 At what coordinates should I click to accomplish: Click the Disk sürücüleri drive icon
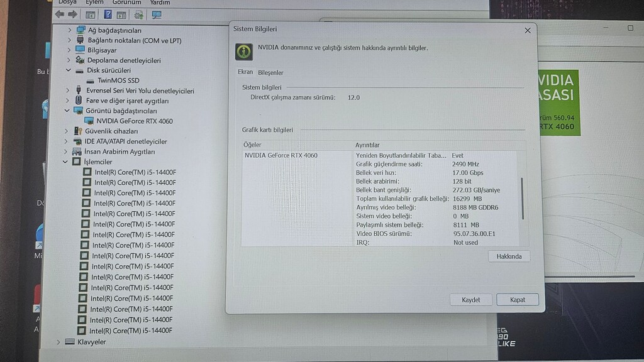pyautogui.click(x=79, y=70)
